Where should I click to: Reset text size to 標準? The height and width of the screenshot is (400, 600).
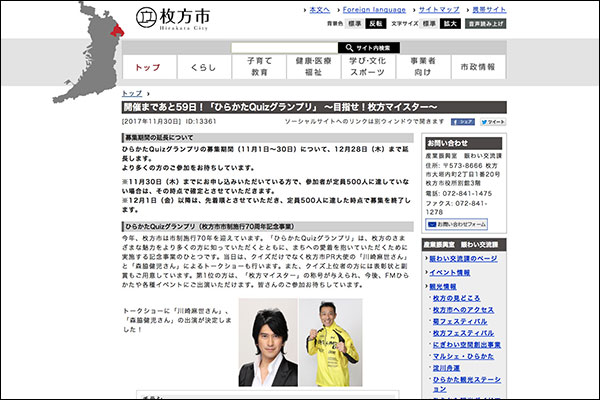pos(421,21)
